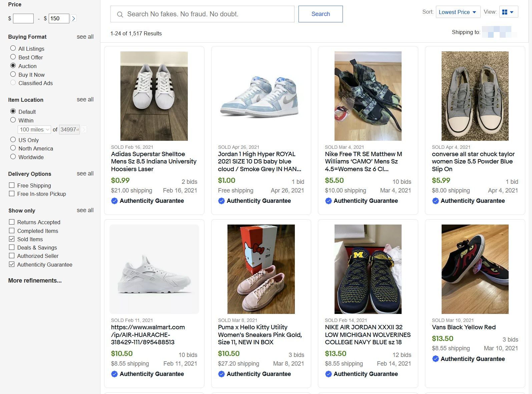Open Jordan 1 High Hyper ROYAL listing title

tap(259, 161)
